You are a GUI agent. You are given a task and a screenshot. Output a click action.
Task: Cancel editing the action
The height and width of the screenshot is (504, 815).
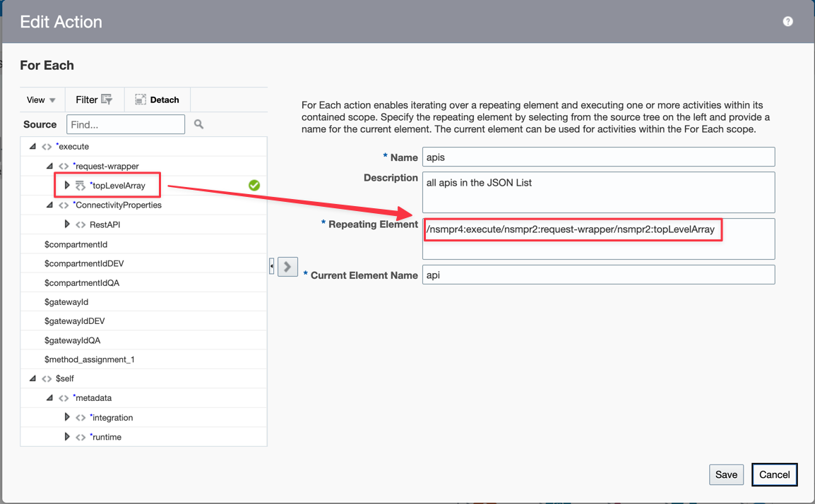[x=774, y=474]
